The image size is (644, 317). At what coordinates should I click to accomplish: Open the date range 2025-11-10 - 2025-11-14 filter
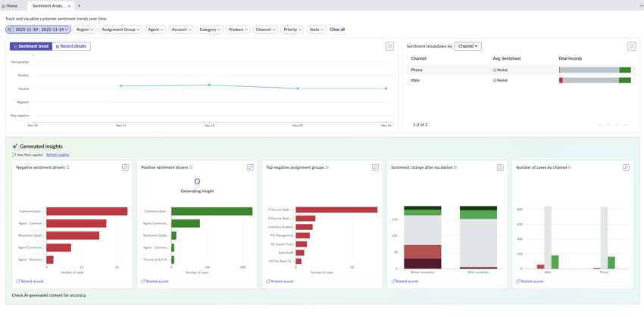(38, 30)
